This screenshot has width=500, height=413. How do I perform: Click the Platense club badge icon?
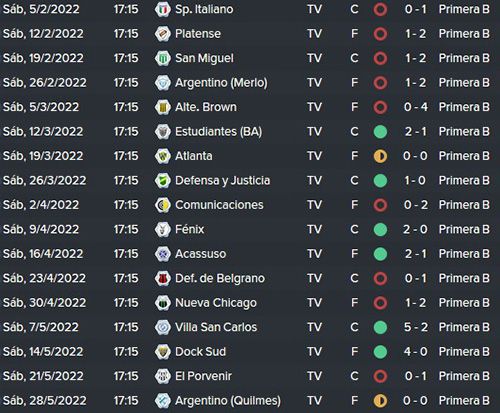click(x=163, y=34)
